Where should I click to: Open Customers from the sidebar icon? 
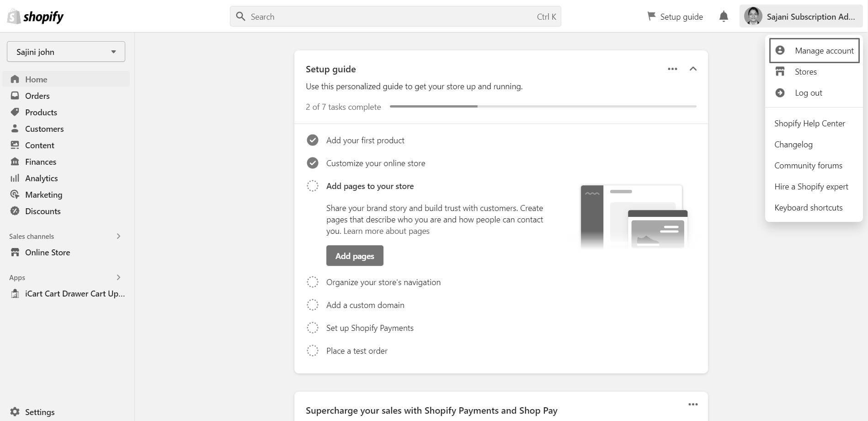coord(15,129)
